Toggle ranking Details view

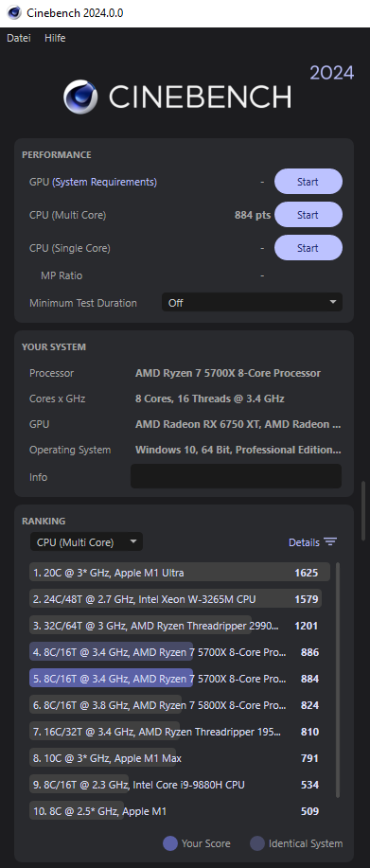pos(304,542)
